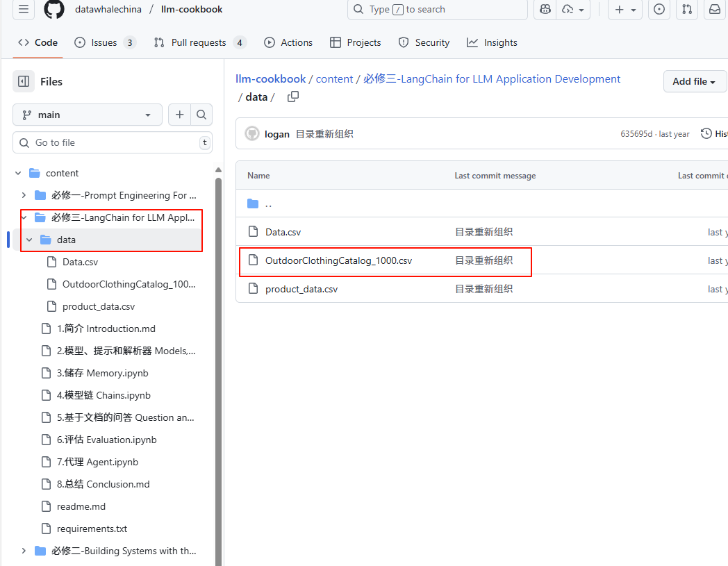Switch to the Code tab
The width and height of the screenshot is (728, 566).
click(x=38, y=43)
